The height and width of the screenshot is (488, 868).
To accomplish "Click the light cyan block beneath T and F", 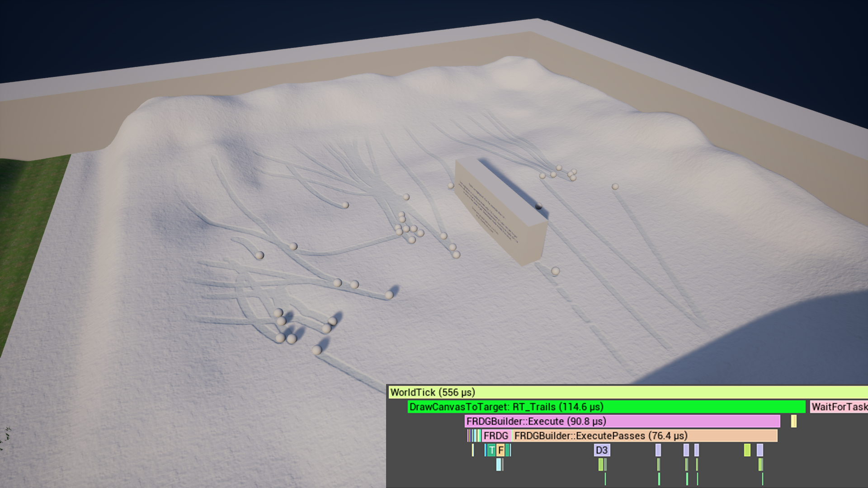I will [x=499, y=465].
